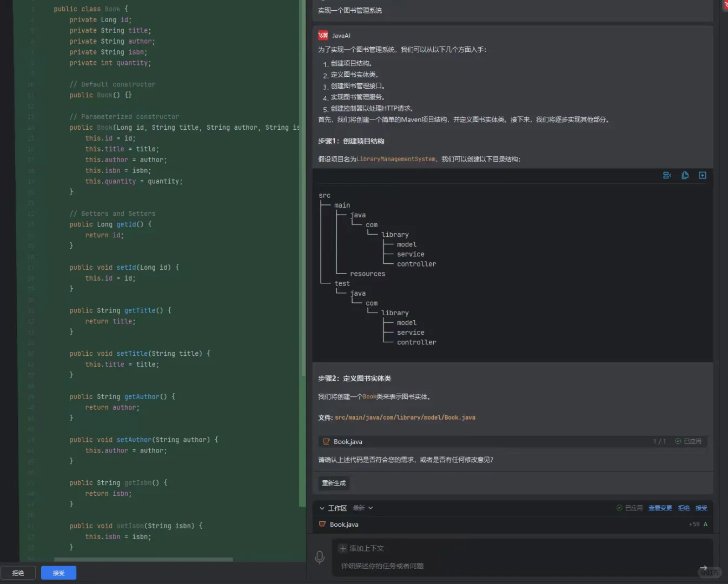Click the 'public class Book {' line in the editor
This screenshot has width=728, height=584.
point(91,9)
